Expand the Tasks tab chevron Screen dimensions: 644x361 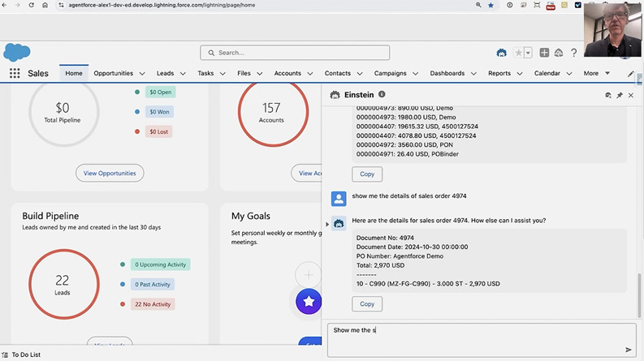pyautogui.click(x=223, y=74)
